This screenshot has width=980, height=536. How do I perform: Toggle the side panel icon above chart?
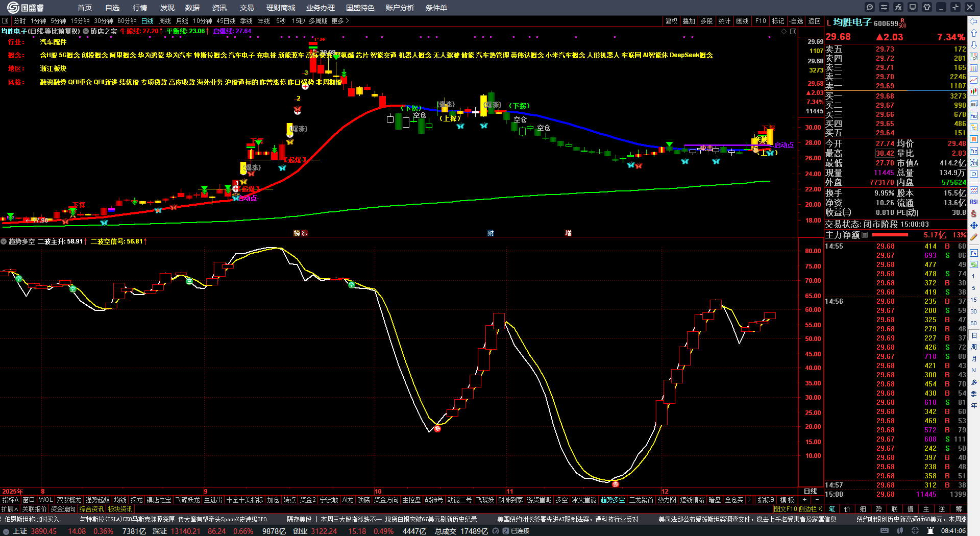point(793,31)
